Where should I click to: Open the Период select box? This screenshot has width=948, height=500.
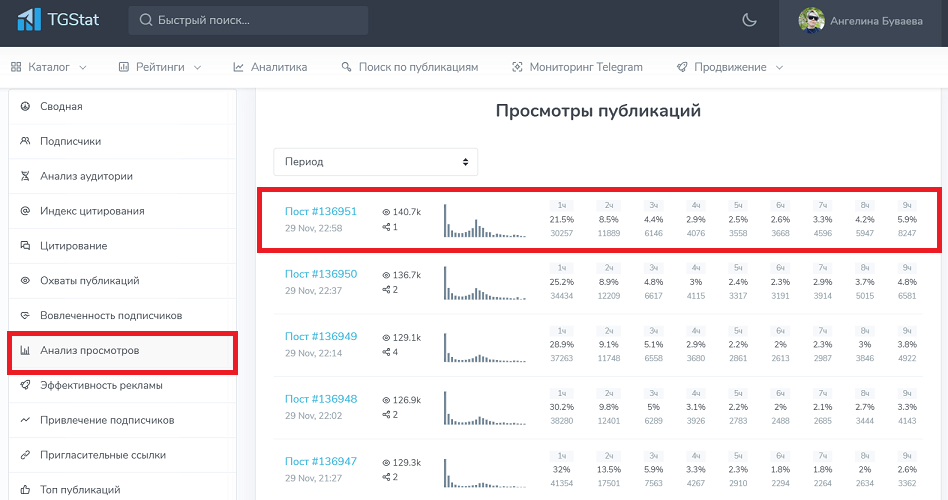375,161
